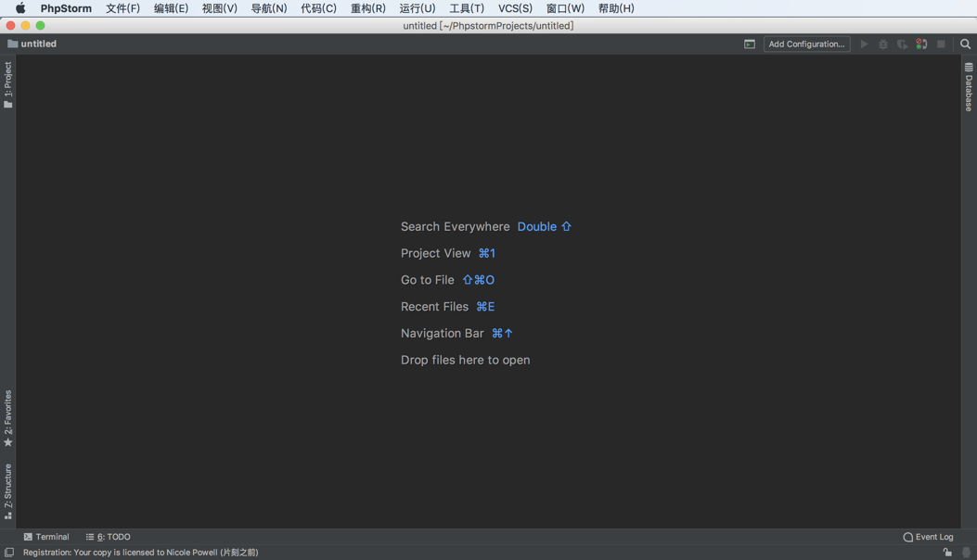Viewport: 977px width, 560px height.
Task: Open the 运行(U) menu
Action: [x=417, y=8]
